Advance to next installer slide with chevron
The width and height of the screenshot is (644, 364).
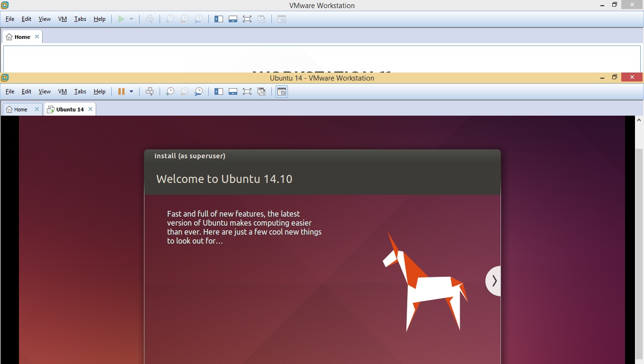[x=493, y=281]
